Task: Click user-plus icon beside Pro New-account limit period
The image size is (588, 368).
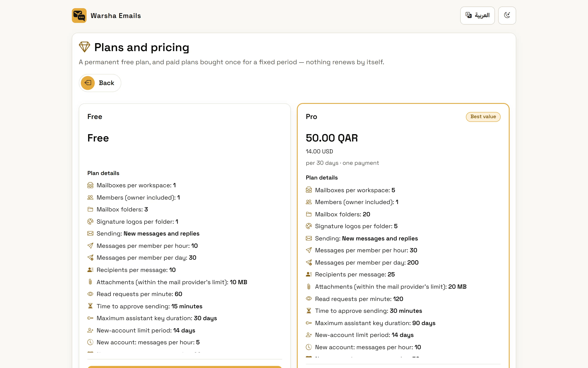Action: coord(308,335)
